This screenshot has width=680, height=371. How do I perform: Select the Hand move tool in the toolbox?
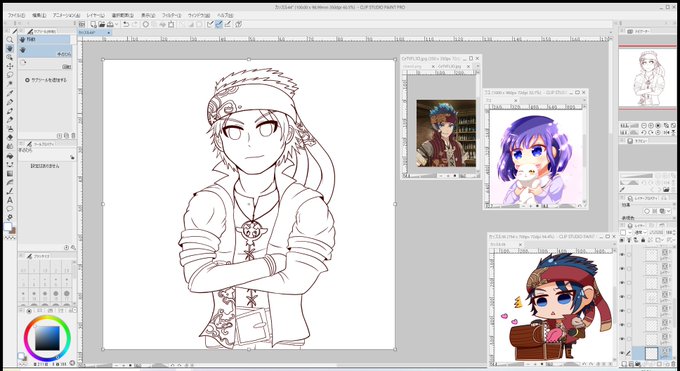pos(10,48)
